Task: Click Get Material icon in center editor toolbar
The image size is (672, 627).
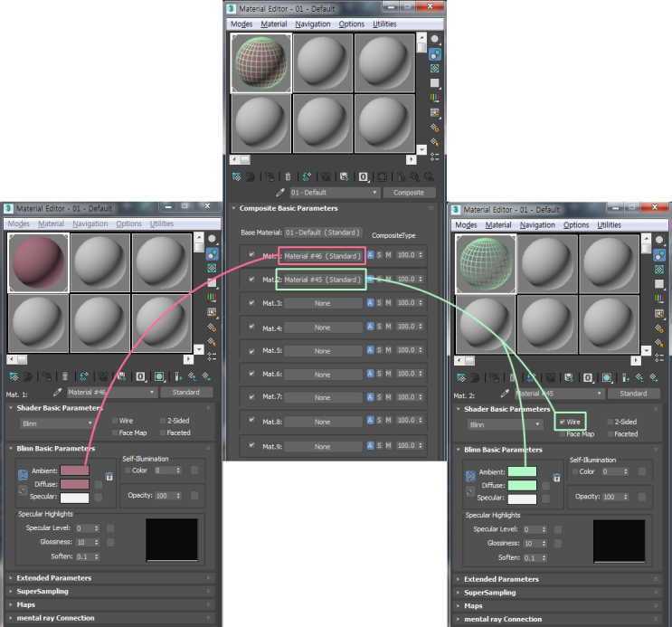Action: [x=237, y=176]
